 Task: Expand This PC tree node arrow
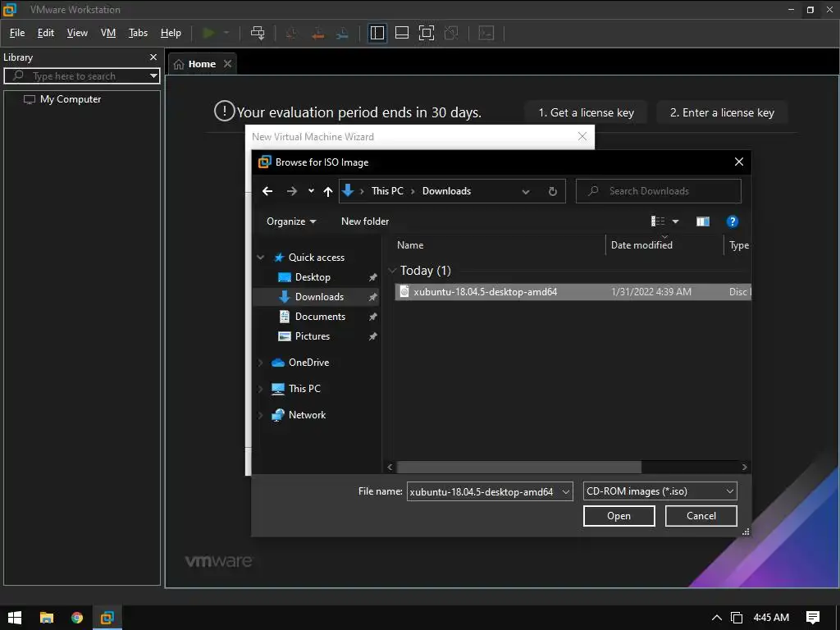coord(260,389)
